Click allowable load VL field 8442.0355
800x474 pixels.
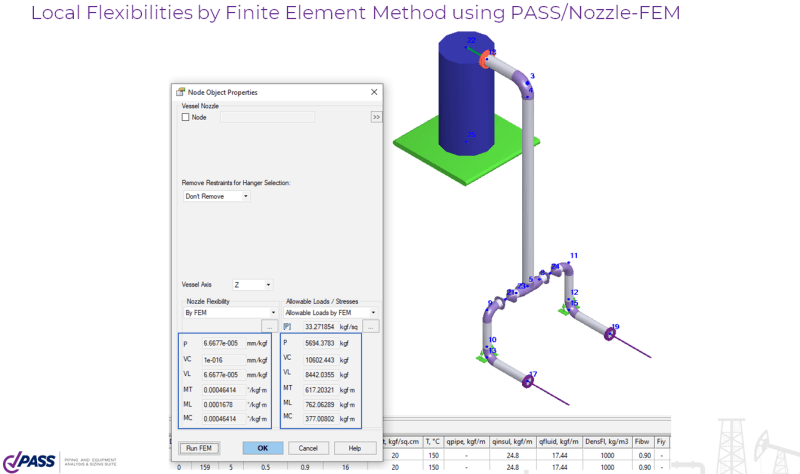point(320,375)
